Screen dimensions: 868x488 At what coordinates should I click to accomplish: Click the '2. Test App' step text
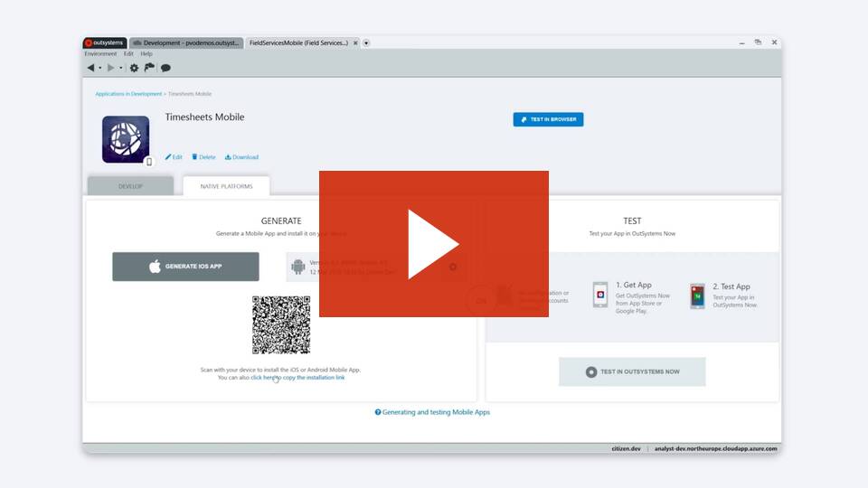point(731,286)
